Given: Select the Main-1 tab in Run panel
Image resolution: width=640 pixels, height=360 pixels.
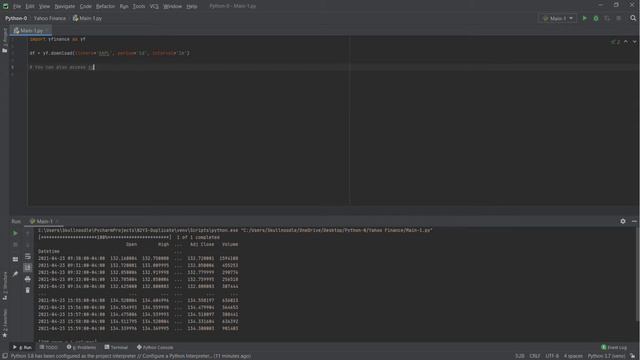Looking at the screenshot, I should (43, 221).
